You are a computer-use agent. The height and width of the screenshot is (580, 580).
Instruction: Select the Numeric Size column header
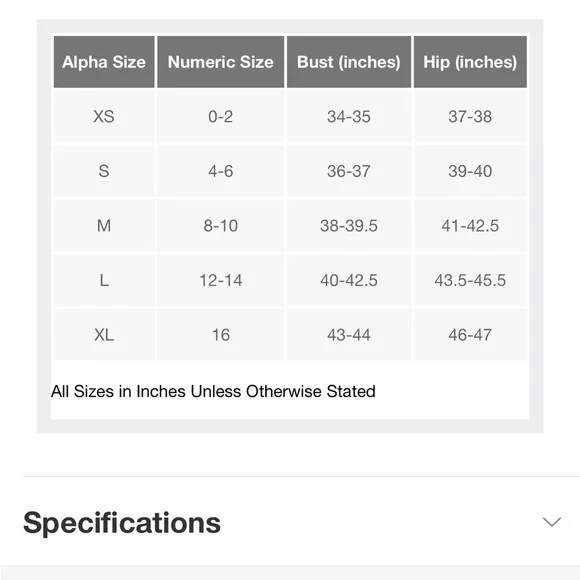click(220, 62)
